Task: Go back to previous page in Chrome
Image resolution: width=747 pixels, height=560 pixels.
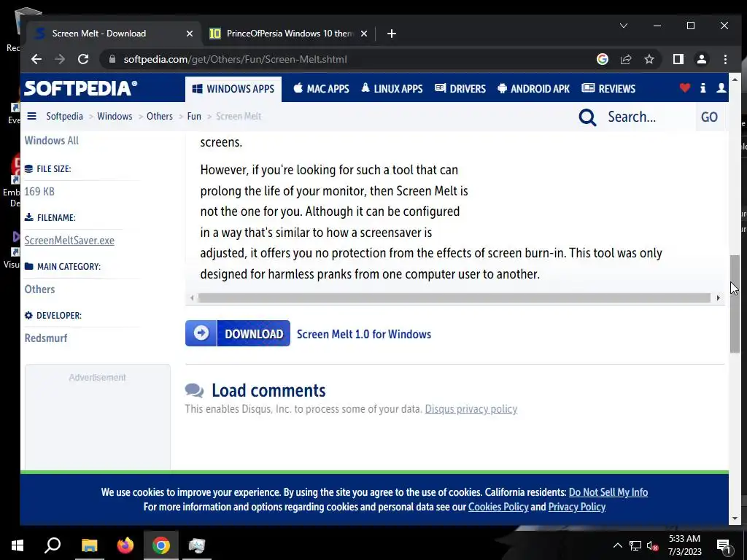Action: (36, 59)
